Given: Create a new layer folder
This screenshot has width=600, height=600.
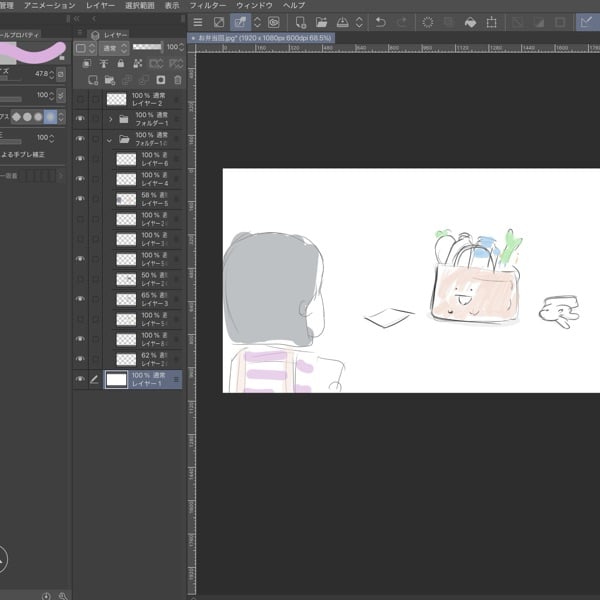Looking at the screenshot, I should [x=109, y=80].
